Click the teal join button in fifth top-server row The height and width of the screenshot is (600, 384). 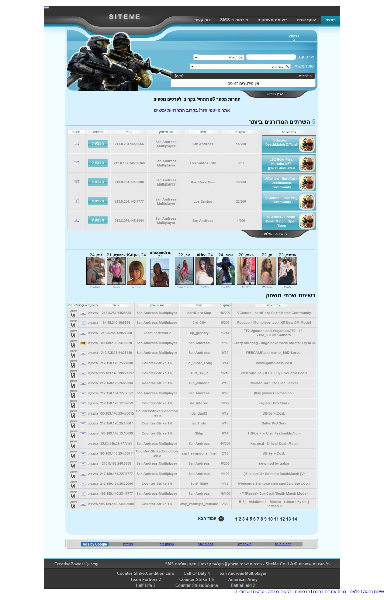coord(98,220)
